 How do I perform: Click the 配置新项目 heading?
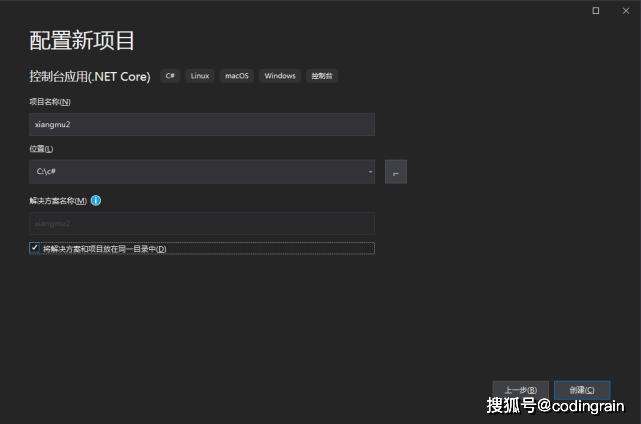point(82,40)
